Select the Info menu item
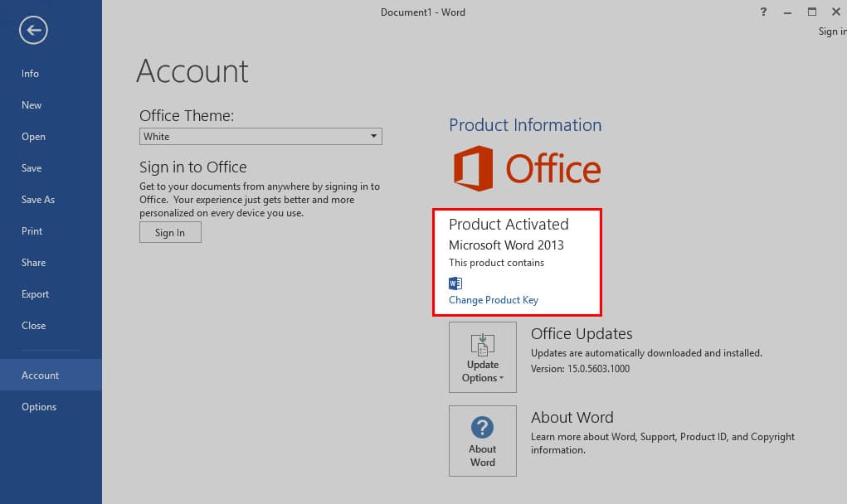 pos(51,74)
